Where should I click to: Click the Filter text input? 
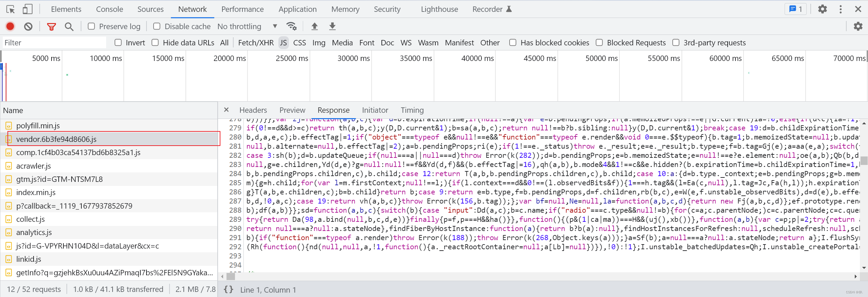[54, 43]
